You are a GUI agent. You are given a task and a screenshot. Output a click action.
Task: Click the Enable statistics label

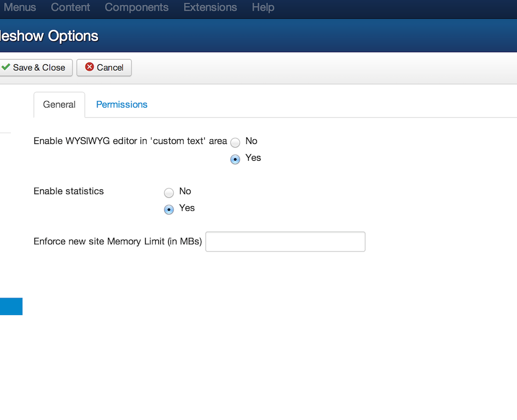point(68,191)
